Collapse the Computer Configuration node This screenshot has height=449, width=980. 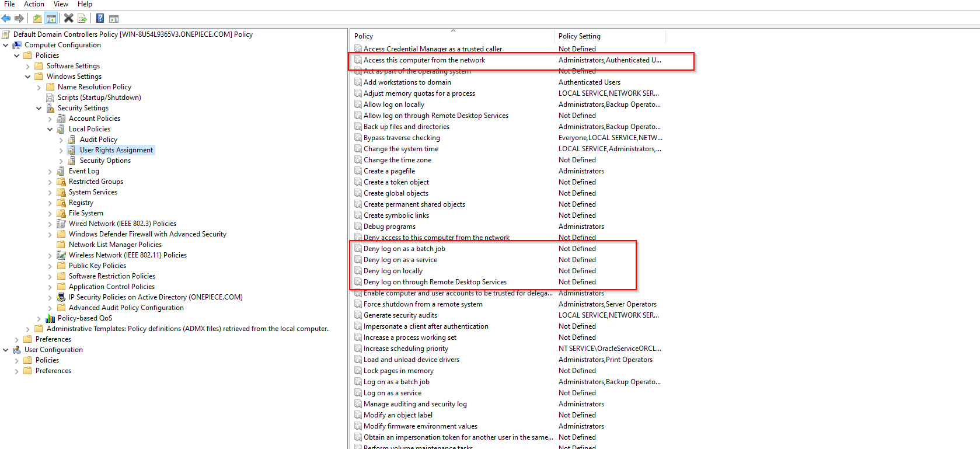(6, 45)
